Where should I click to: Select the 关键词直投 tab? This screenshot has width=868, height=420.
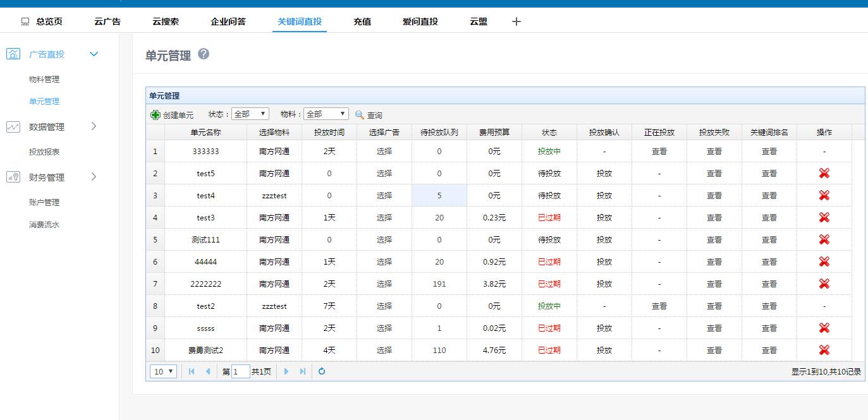300,21
